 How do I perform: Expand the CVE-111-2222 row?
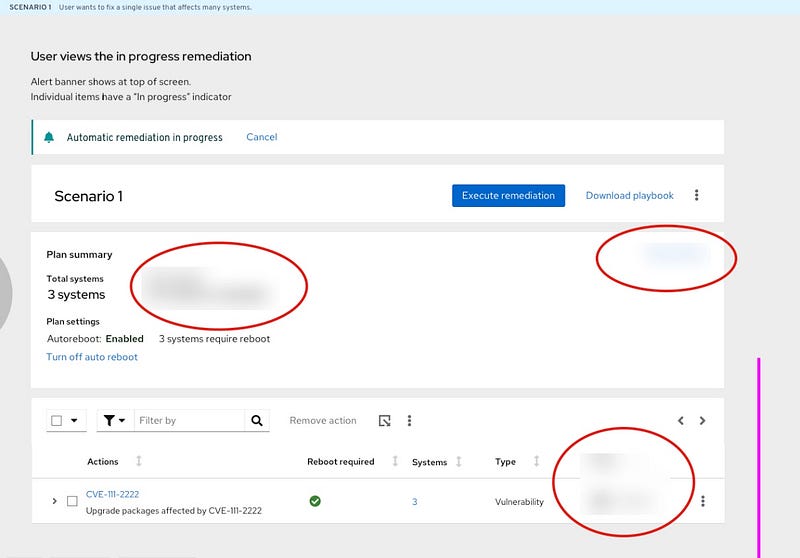coord(54,501)
